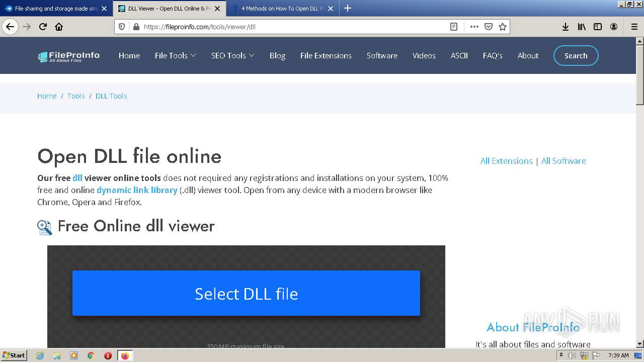Click the FileProInfo logo
The image size is (644, 362).
69,56
